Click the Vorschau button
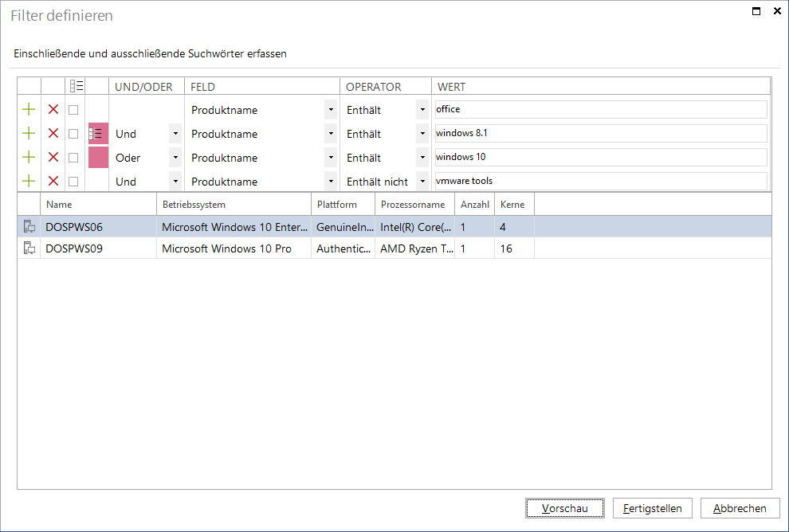Viewport: 789px width, 532px height. 564,508
